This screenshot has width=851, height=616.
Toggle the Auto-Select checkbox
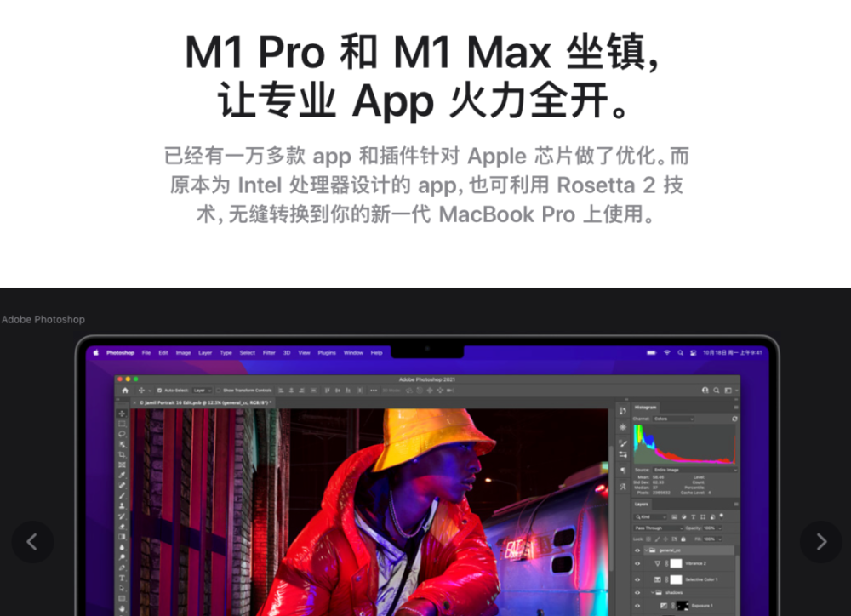[159, 391]
